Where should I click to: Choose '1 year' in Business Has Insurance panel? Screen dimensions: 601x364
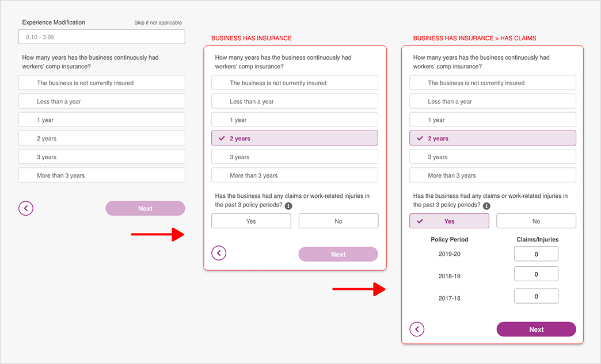click(295, 120)
